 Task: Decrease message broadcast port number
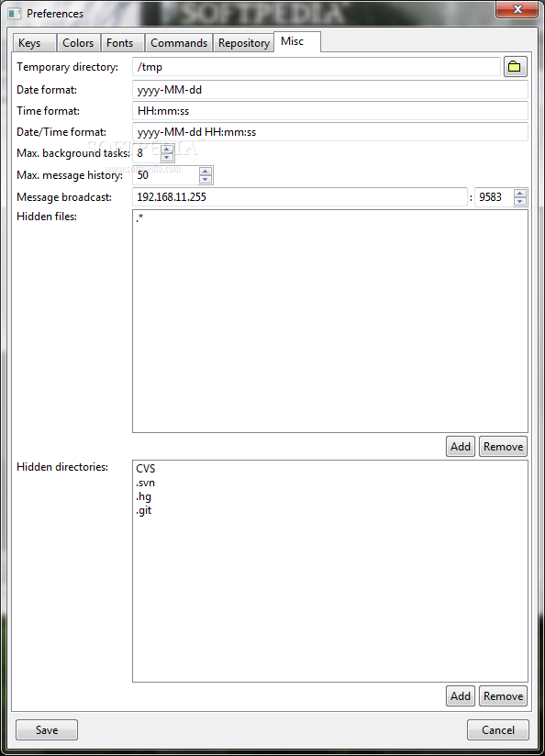tap(520, 201)
